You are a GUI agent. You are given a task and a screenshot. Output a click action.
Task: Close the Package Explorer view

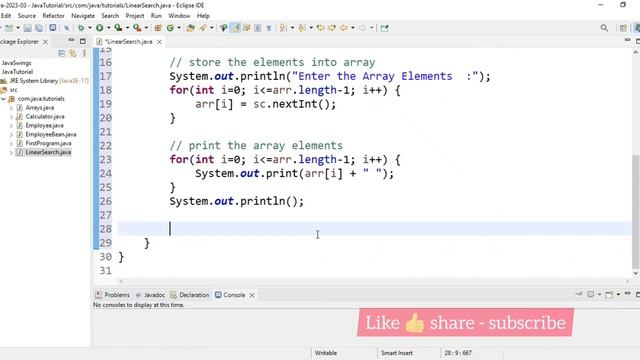[45, 42]
